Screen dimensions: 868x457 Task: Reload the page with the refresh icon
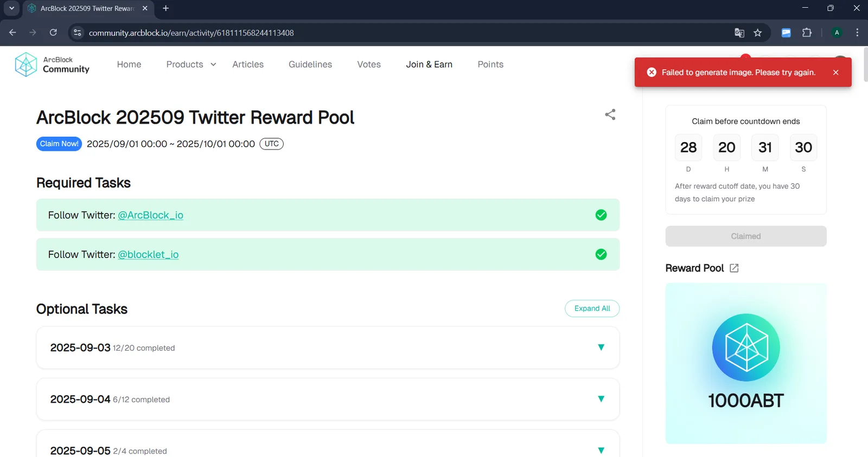click(53, 33)
